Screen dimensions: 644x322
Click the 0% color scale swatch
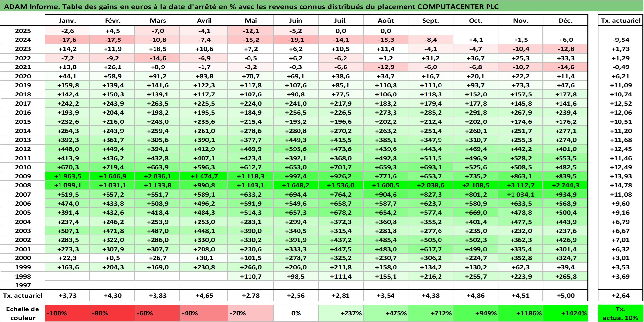pyautogui.click(x=296, y=313)
